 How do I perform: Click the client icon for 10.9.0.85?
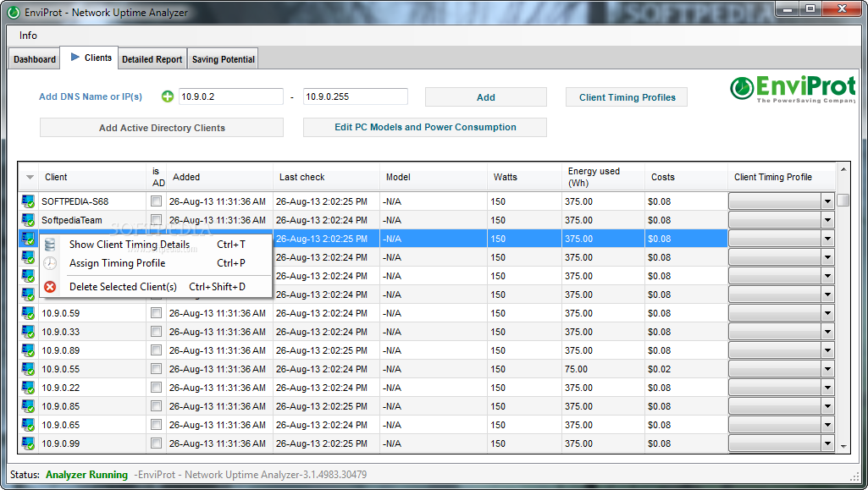pos(28,406)
